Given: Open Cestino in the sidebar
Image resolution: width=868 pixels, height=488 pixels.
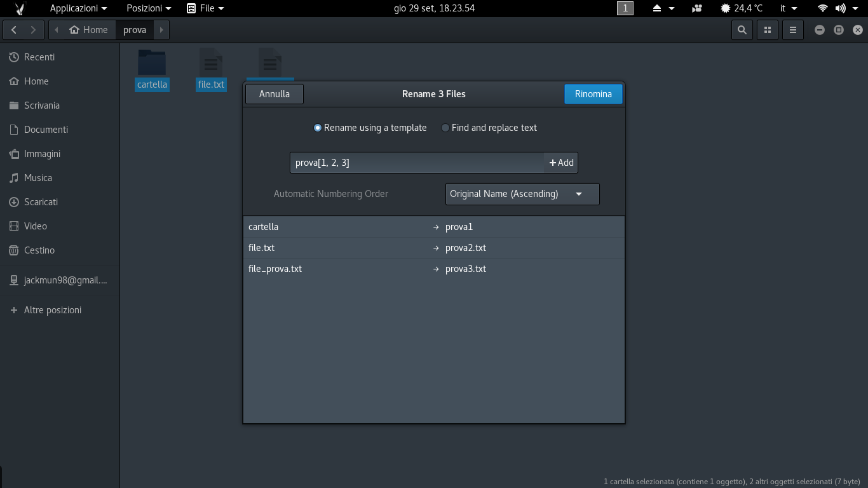Looking at the screenshot, I should [x=60, y=250].
